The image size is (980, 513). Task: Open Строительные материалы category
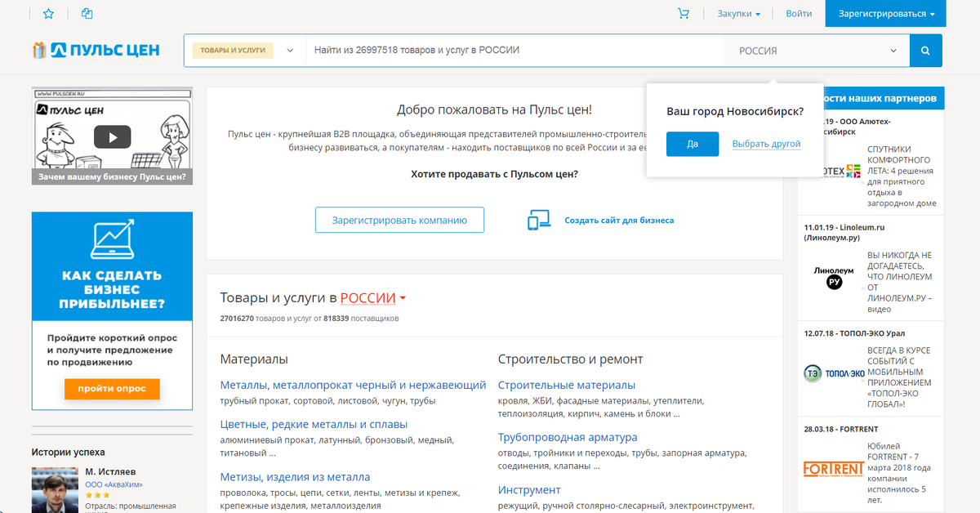pyautogui.click(x=567, y=385)
